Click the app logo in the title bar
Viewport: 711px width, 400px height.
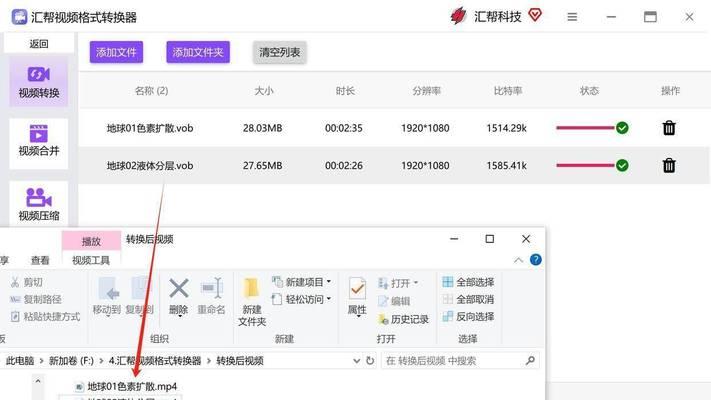(19, 17)
